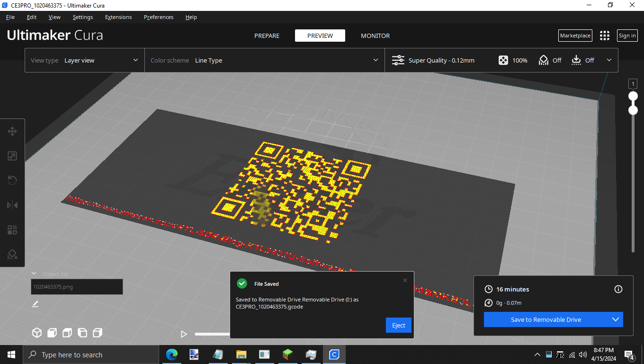This screenshot has width=644, height=364.
Task: Select the Scale tool
Action: click(x=12, y=156)
